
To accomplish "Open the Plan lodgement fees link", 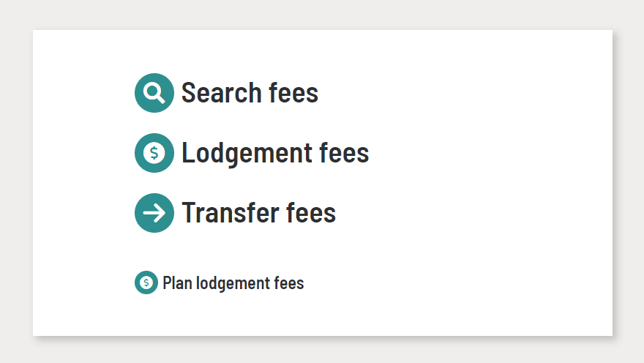I will (233, 283).
